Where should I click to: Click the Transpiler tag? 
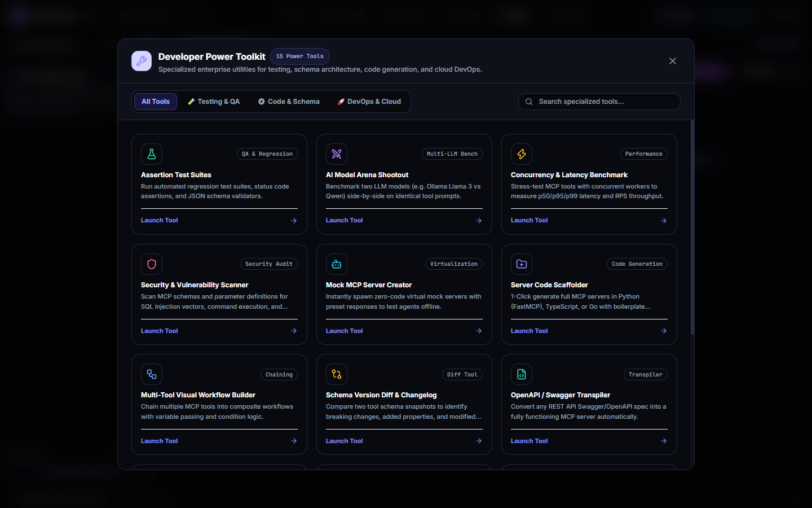(646, 375)
